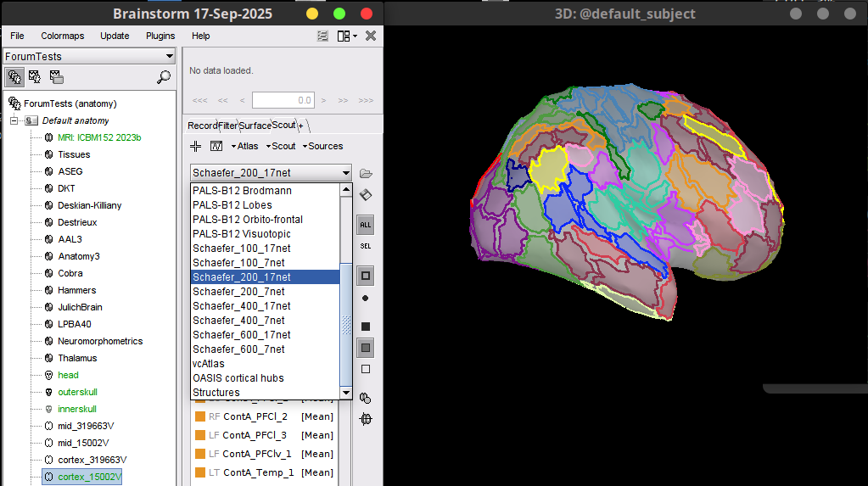This screenshot has width=868, height=486.
Task: Toggle the show ALL scouts button
Action: [366, 225]
